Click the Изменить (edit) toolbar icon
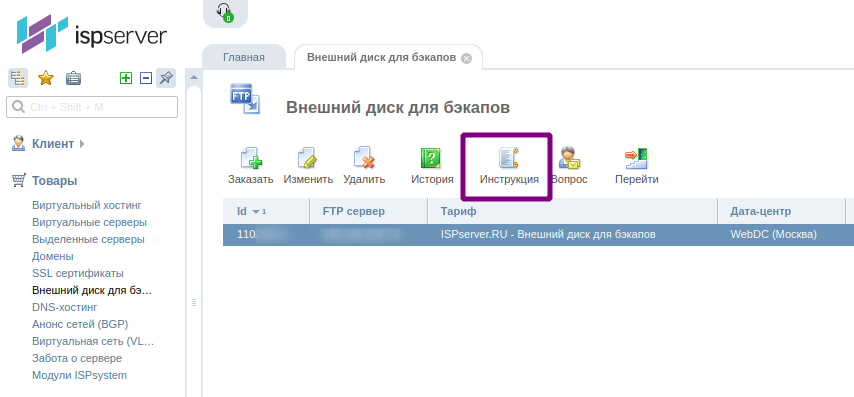This screenshot has height=397, width=854. [x=308, y=158]
